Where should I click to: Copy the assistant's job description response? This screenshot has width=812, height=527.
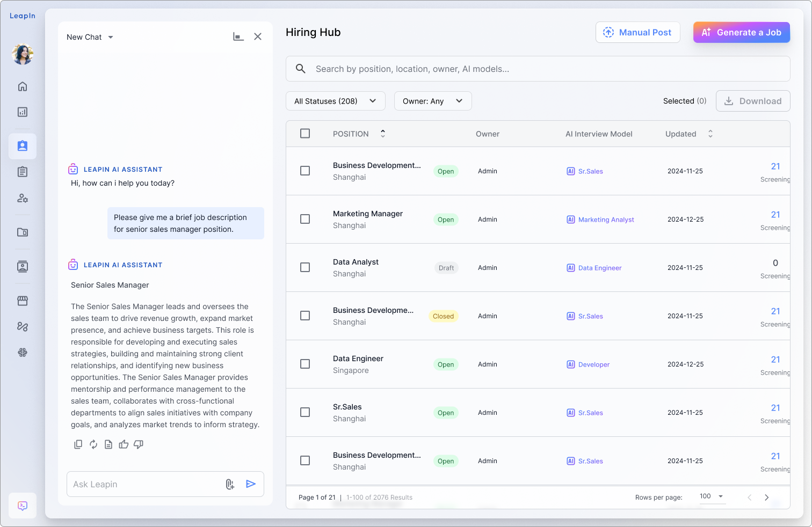(x=78, y=444)
